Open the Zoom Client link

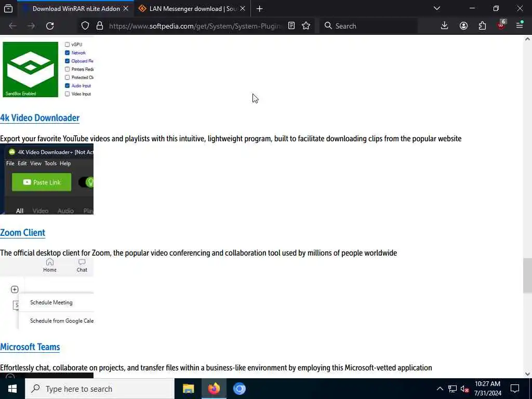point(22,233)
